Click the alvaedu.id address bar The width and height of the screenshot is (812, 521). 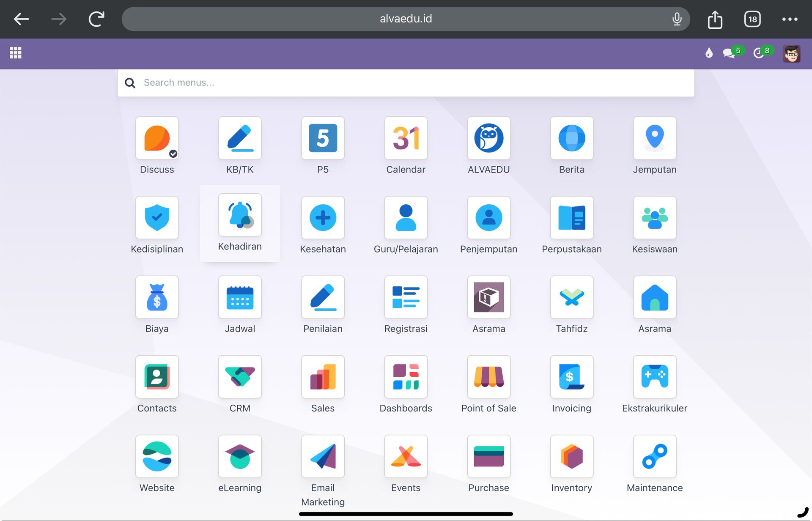coord(406,19)
